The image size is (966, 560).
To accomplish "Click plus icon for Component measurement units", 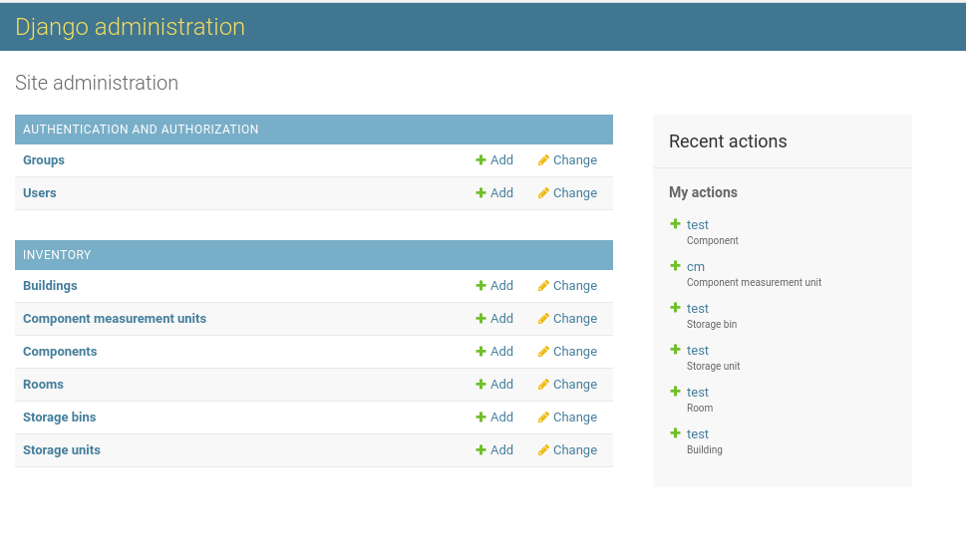I will 481,319.
